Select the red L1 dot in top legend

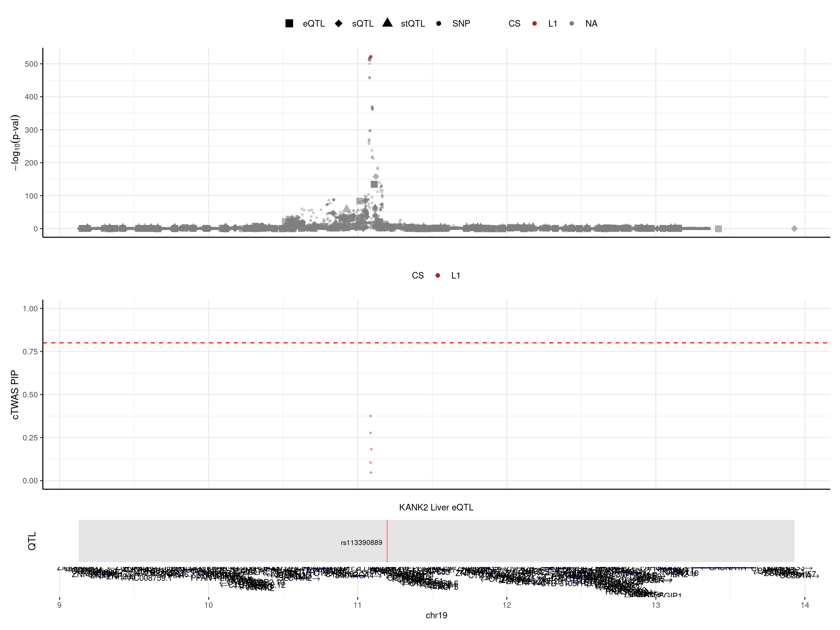pyautogui.click(x=534, y=24)
